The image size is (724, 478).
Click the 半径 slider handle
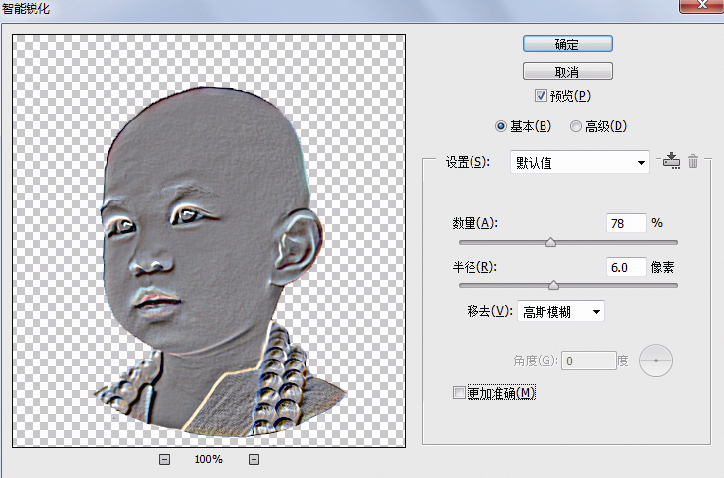pos(553,285)
